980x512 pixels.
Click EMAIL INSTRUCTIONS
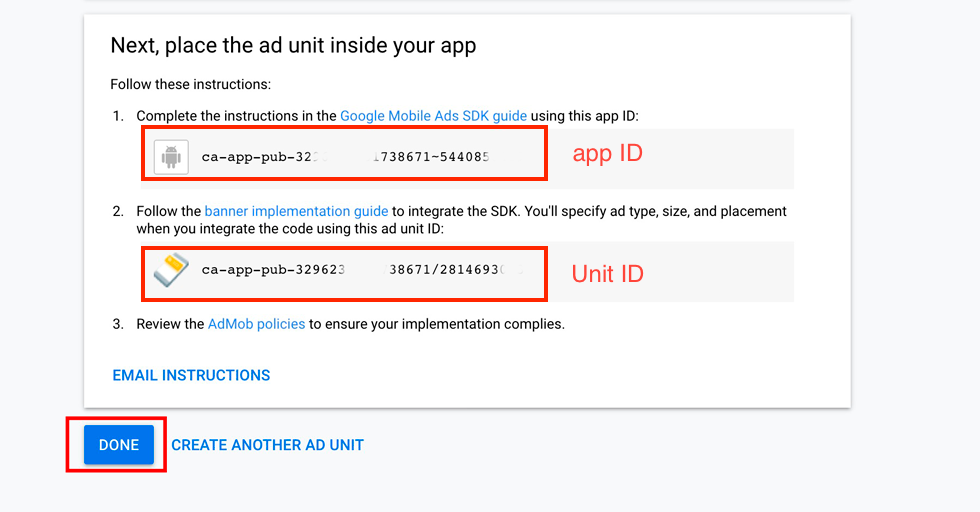click(x=191, y=375)
